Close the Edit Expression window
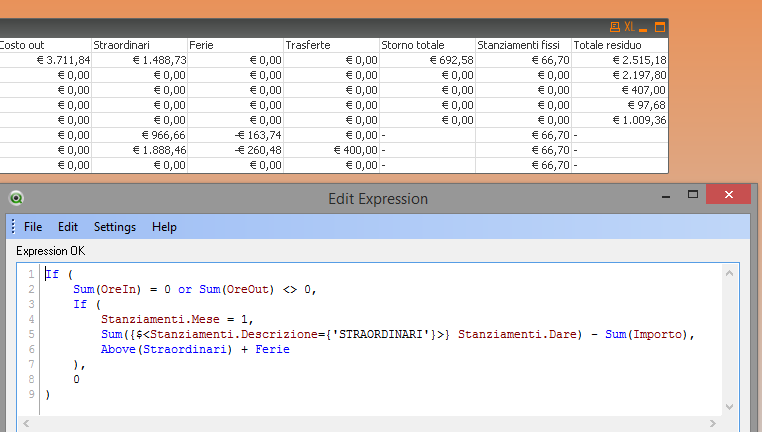The image size is (762, 432). [x=730, y=194]
